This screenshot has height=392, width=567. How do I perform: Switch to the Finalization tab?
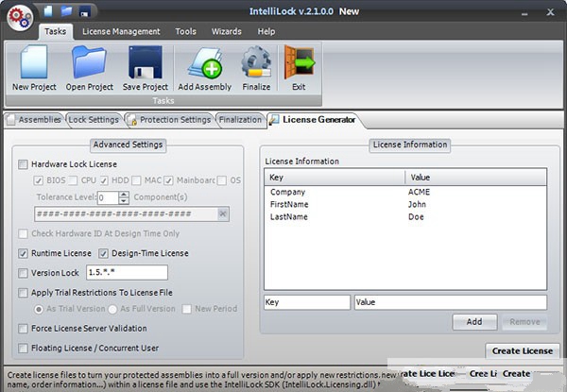click(x=240, y=120)
